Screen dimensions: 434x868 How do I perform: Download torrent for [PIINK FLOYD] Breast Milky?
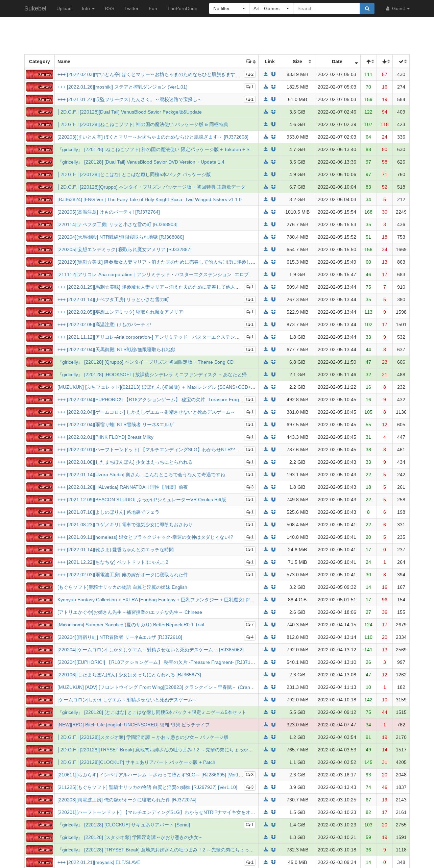[x=266, y=437]
